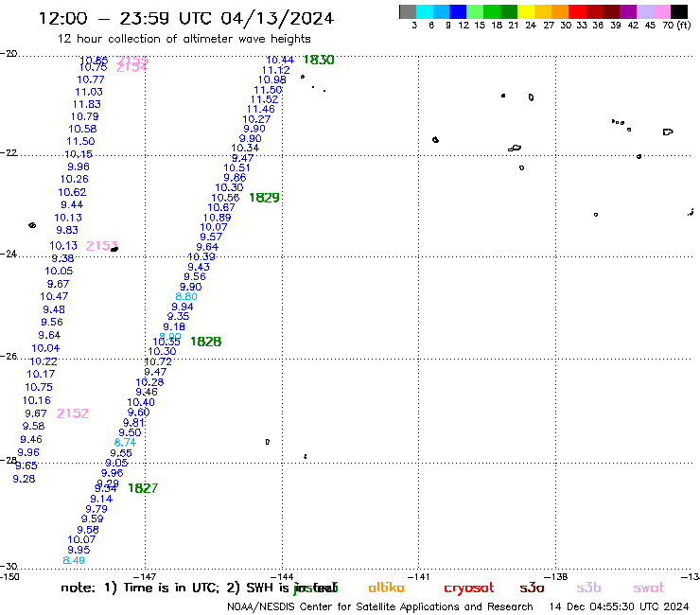
Task: Click wave height value 10.56
Action: (x=225, y=198)
